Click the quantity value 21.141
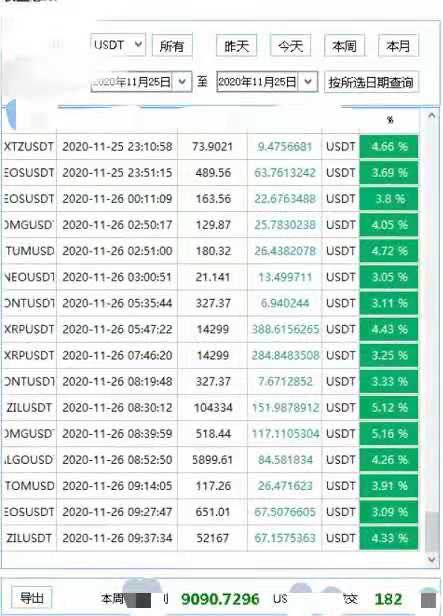Image resolution: width=443 pixels, height=616 pixels. click(x=212, y=277)
